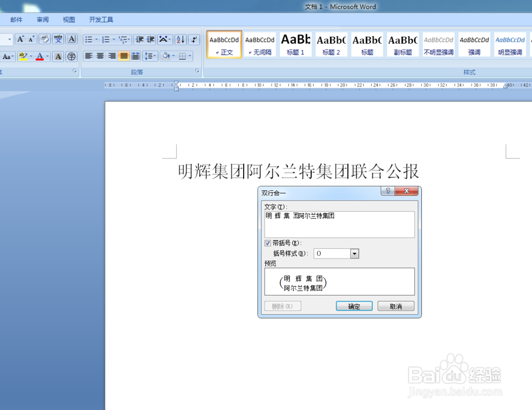This screenshot has width=532, height=410.
Task: Open the Mailings (邮件) tab
Action: tap(16, 20)
